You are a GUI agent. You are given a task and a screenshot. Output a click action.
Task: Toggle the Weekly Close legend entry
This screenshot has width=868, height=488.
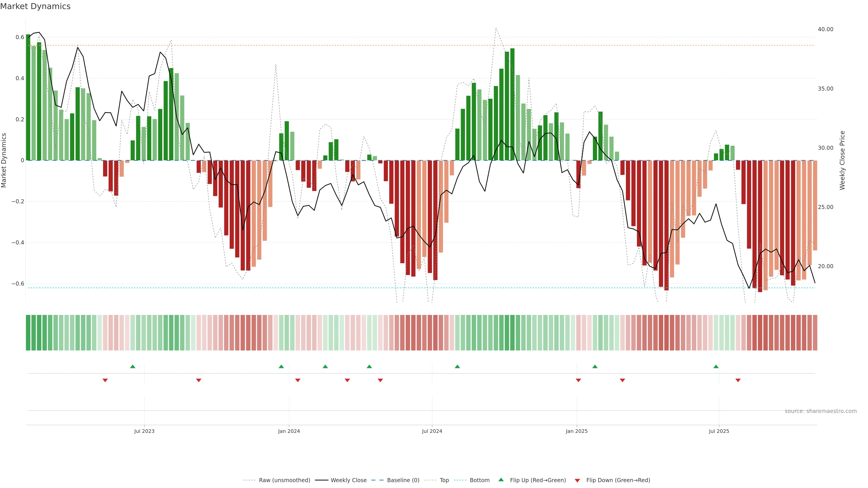click(348, 480)
